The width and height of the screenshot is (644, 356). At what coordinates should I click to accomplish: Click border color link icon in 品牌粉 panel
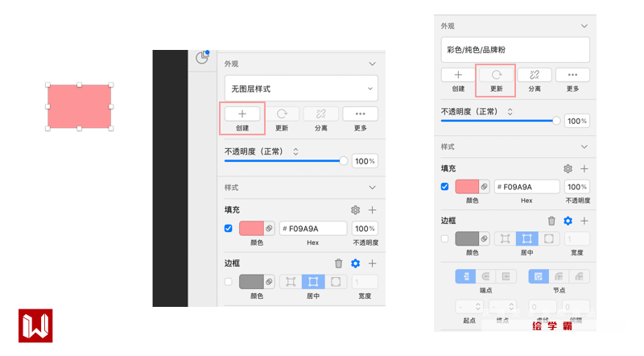[485, 238]
